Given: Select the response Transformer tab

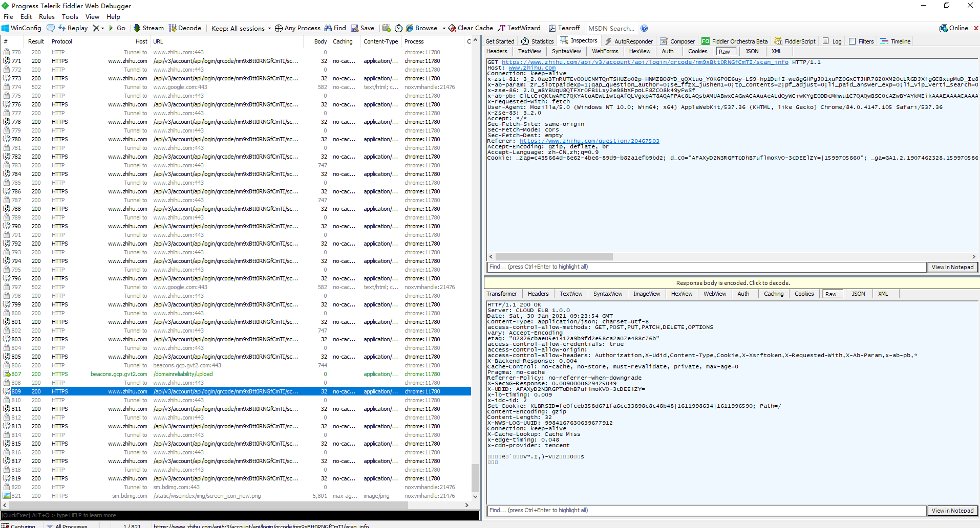Looking at the screenshot, I should pyautogui.click(x=501, y=294).
